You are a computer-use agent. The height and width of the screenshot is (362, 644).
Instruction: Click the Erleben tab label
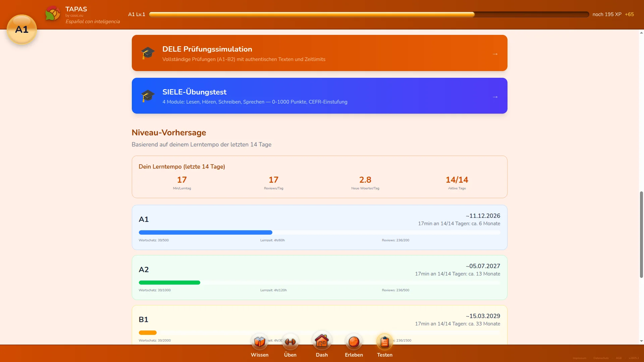point(354,355)
